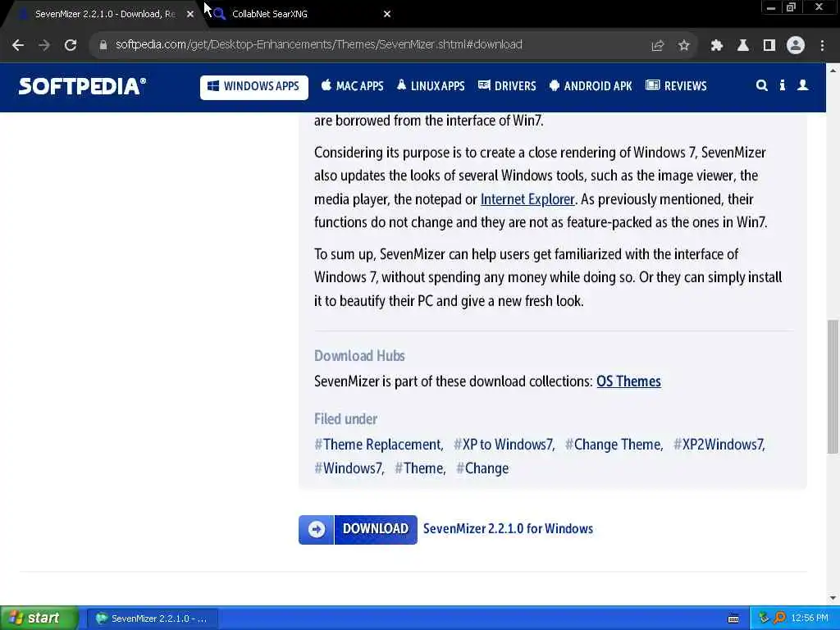Reload the Softpedia page
The width and height of the screenshot is (840, 630).
[71, 45]
